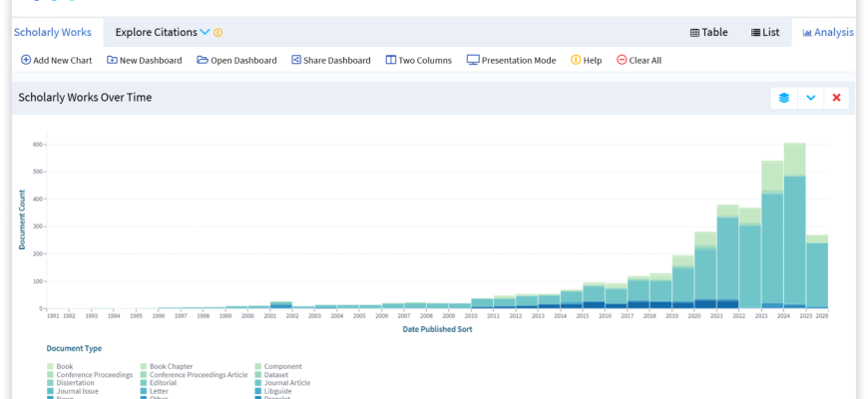868x399 pixels.
Task: Switch to the Scholarly Works tab
Action: 52,32
